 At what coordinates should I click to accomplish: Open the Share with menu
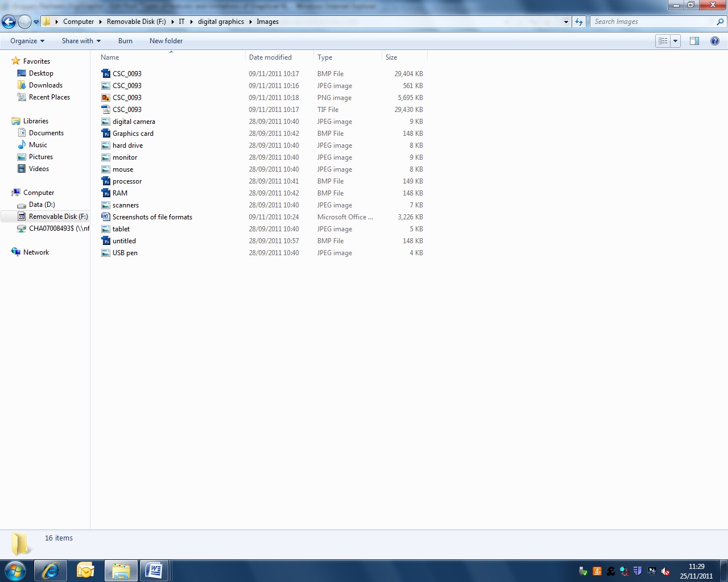tap(81, 41)
